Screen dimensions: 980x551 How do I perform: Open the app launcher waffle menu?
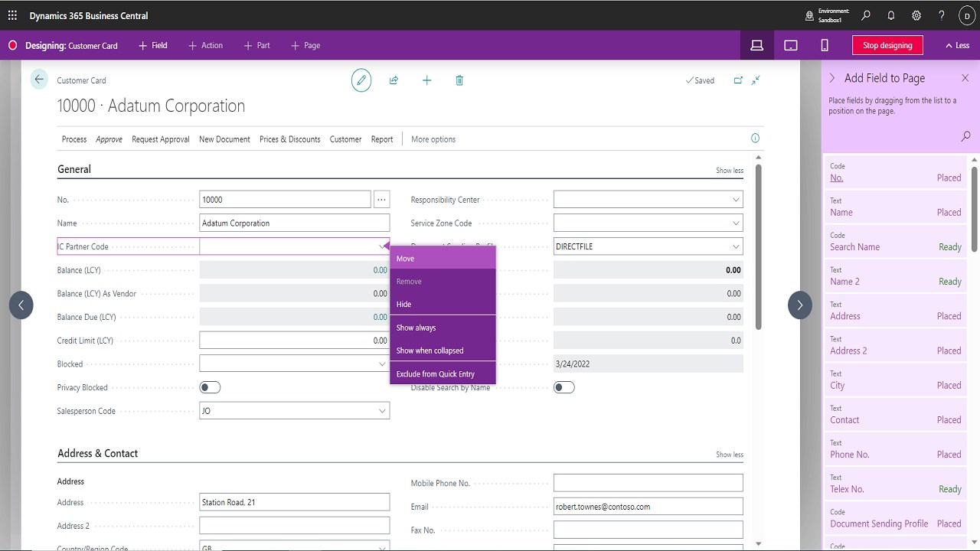[12, 15]
